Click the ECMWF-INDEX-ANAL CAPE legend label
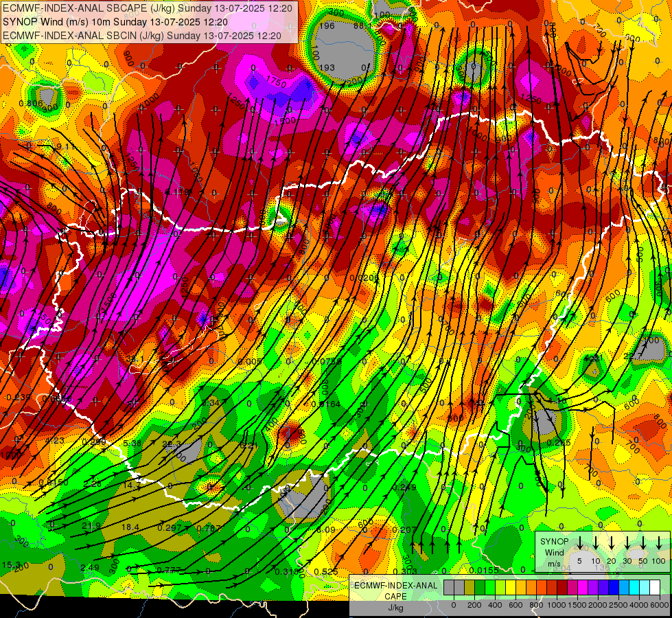This screenshot has width=672, height=618. point(395,591)
